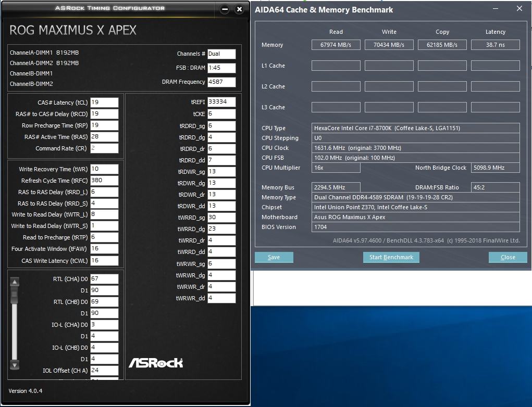
Task: Minimize the AIDA64 benchmark window
Action: point(496,9)
